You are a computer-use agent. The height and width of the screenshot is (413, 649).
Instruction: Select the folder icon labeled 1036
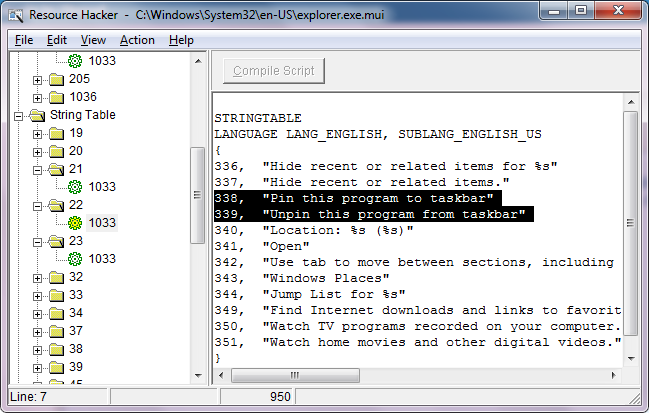pyautogui.click(x=56, y=97)
